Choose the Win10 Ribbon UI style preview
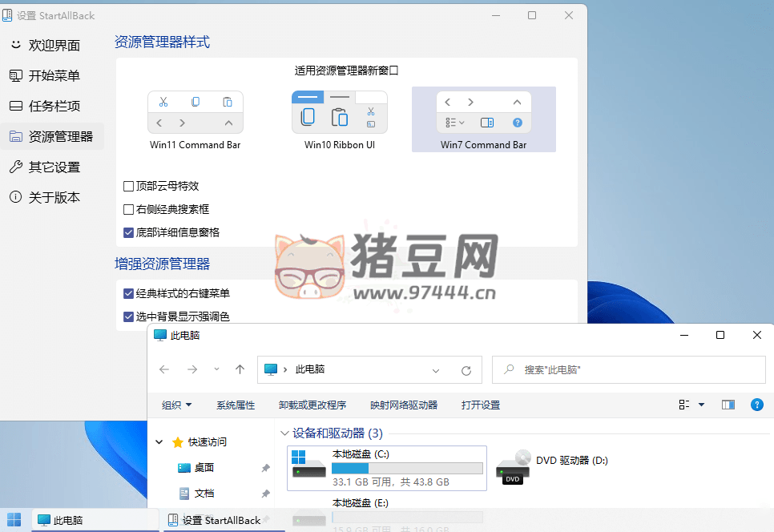 point(339,112)
